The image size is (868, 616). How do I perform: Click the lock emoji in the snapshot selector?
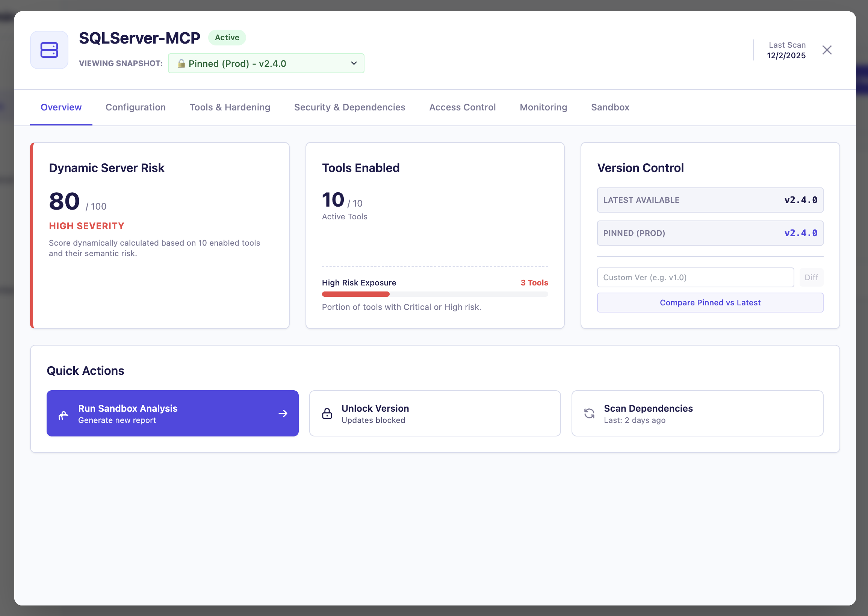[181, 63]
